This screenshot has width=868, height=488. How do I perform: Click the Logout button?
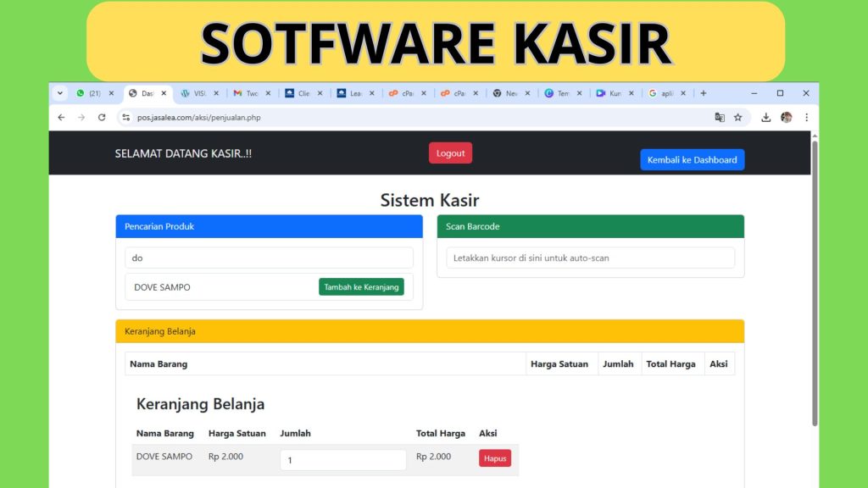tap(450, 152)
